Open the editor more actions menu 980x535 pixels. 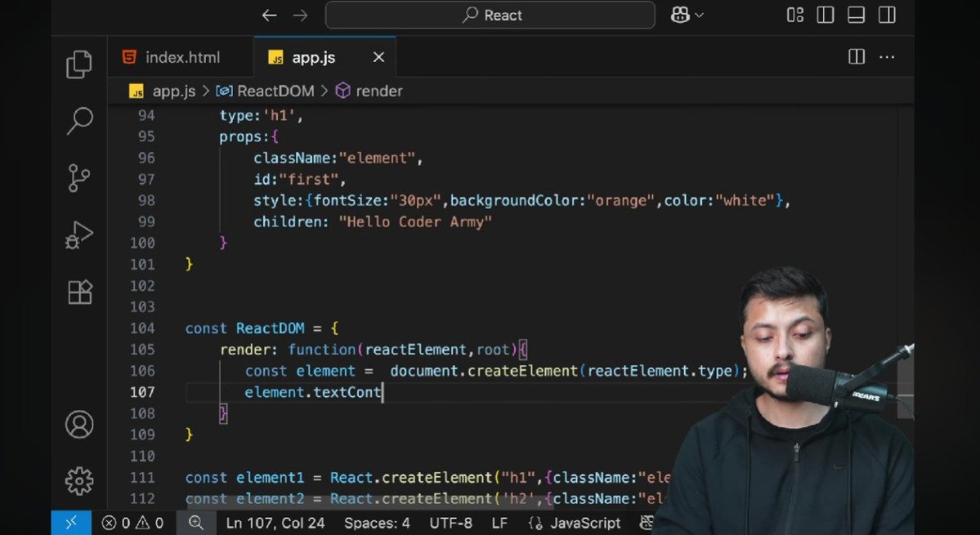coord(886,56)
